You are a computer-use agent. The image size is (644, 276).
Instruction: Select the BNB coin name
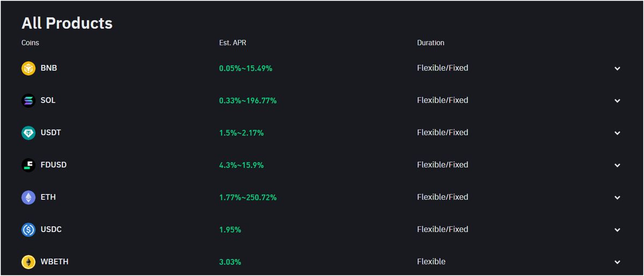tap(49, 68)
